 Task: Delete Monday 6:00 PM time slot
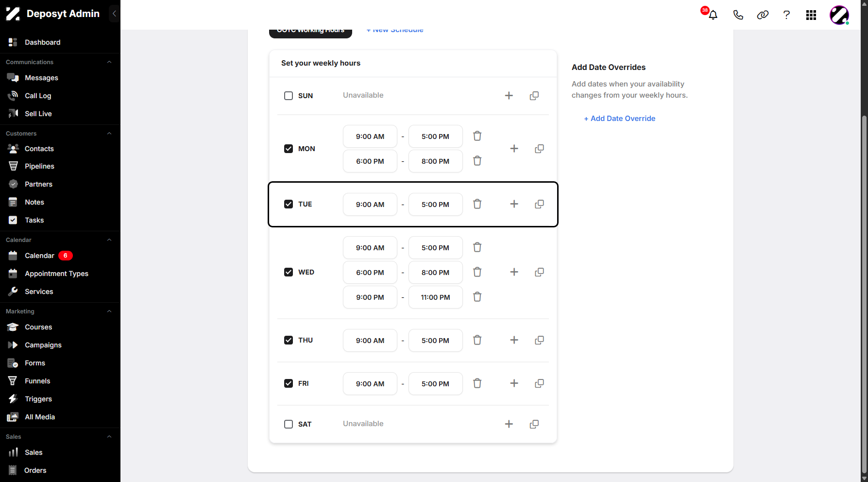(x=477, y=161)
